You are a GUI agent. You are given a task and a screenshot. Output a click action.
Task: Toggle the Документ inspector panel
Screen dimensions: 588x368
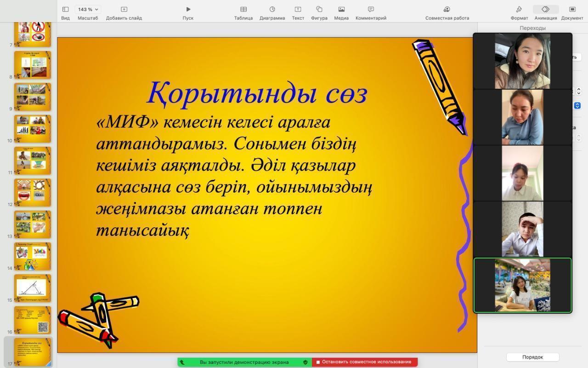pyautogui.click(x=572, y=9)
